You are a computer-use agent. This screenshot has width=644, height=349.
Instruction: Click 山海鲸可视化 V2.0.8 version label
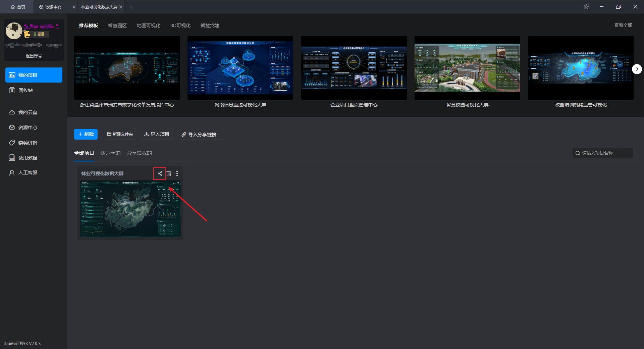coord(22,344)
